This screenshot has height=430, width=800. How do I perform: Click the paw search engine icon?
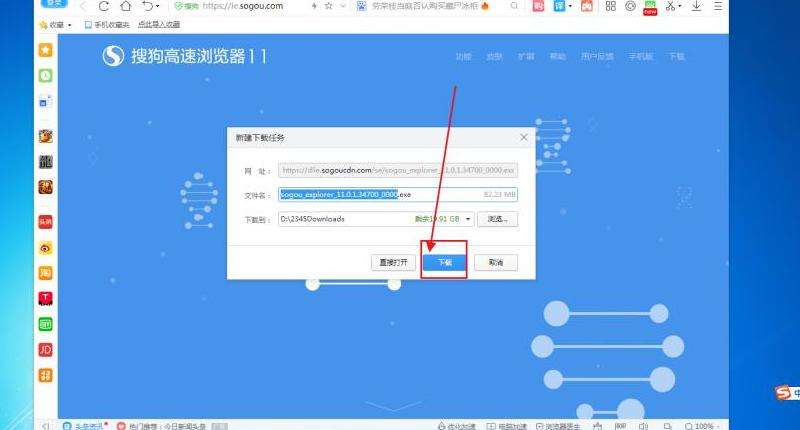click(361, 6)
